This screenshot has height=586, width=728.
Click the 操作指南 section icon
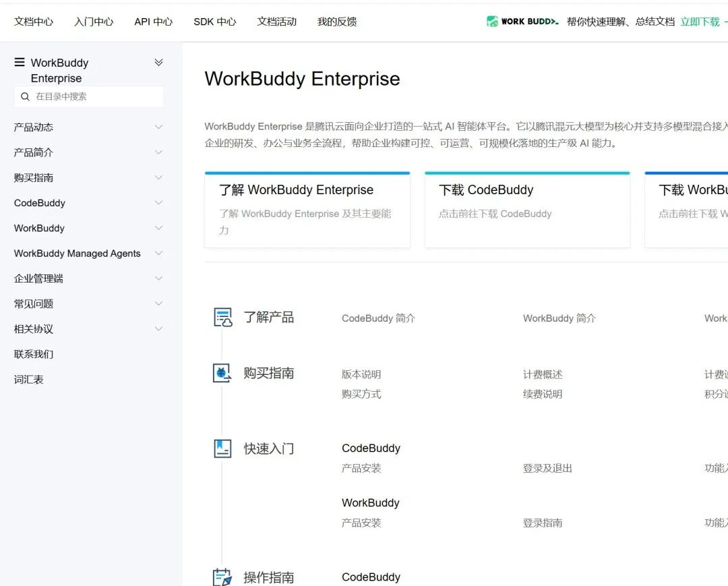tap(222, 577)
